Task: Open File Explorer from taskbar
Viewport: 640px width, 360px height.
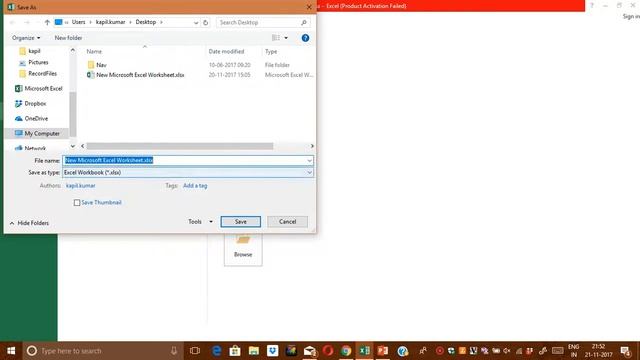Action: pos(254,351)
